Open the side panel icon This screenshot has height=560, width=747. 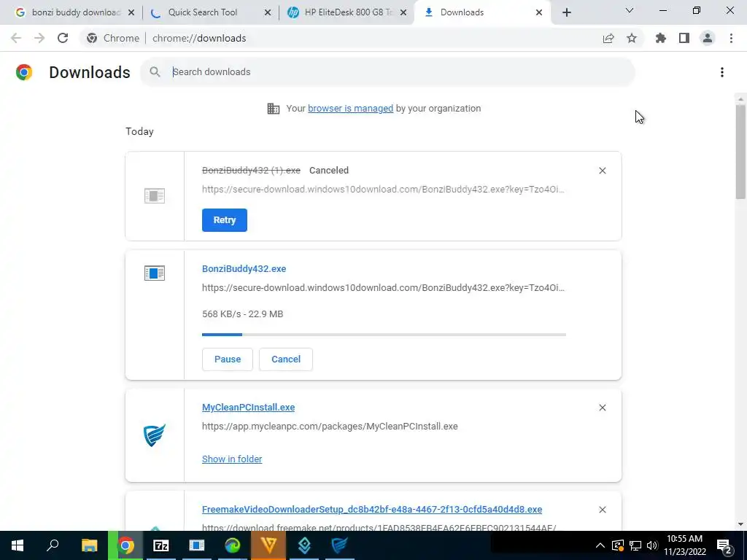tap(684, 38)
